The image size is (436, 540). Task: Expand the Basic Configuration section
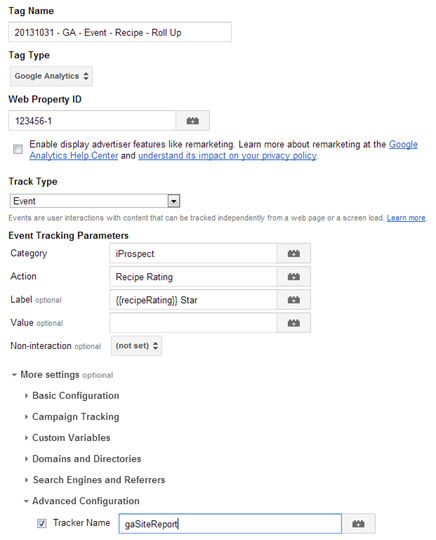click(x=72, y=395)
